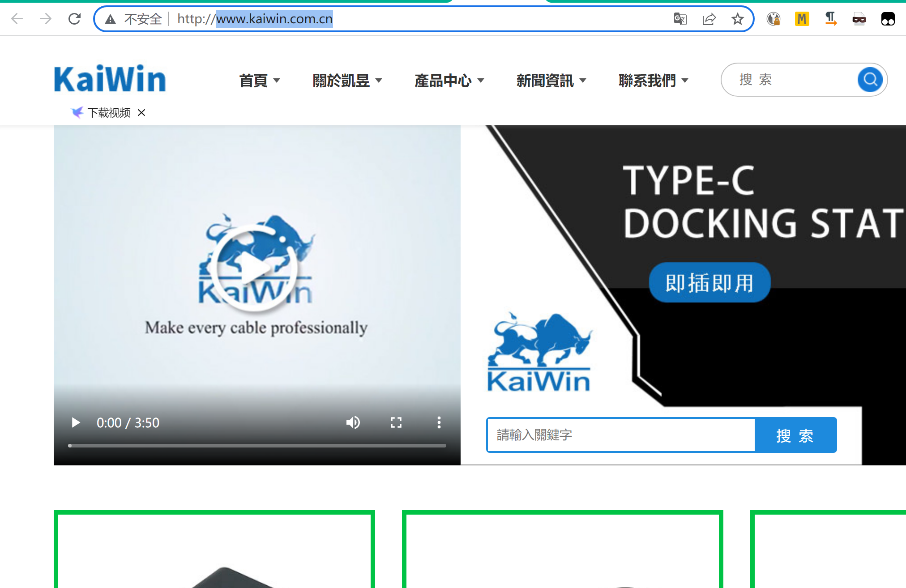Open the video's three-dot more options
The image size is (906, 588).
coord(439,422)
